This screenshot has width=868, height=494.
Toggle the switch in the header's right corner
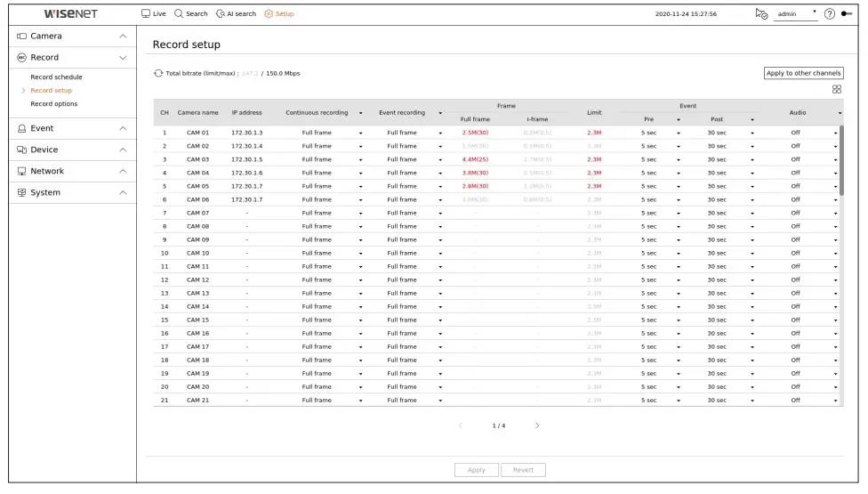click(847, 14)
